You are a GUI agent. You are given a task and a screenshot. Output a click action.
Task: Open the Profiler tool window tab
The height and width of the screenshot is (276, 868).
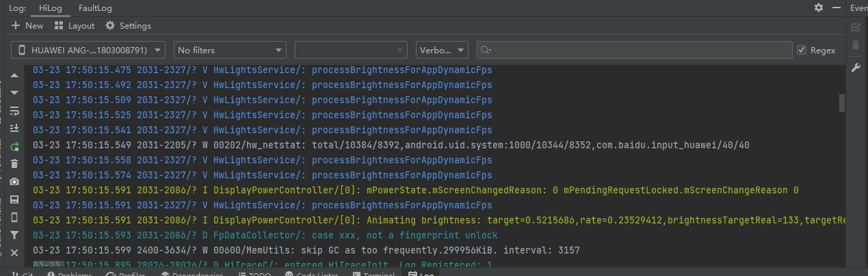(127, 274)
